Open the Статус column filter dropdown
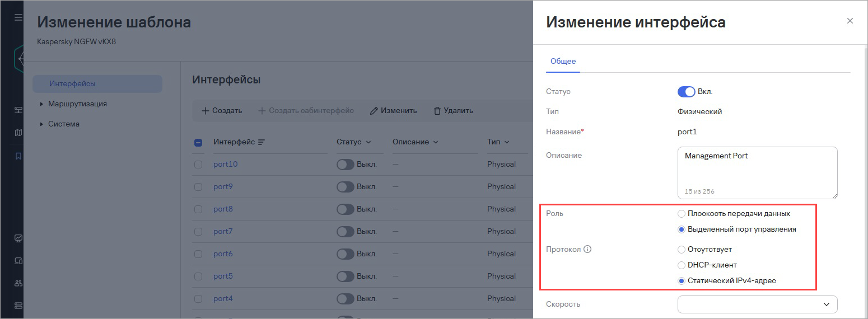The height and width of the screenshot is (319, 868). point(368,142)
